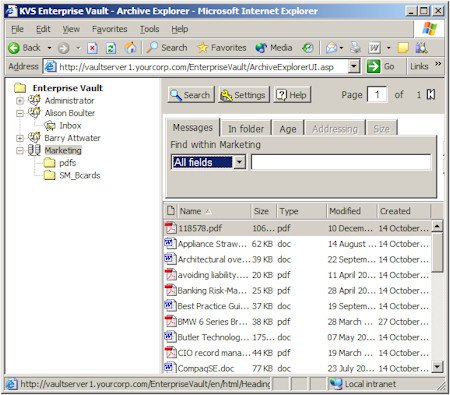Screen dimensions: 450x395
Task: Click the Mail envelope icon
Action: click(331, 48)
